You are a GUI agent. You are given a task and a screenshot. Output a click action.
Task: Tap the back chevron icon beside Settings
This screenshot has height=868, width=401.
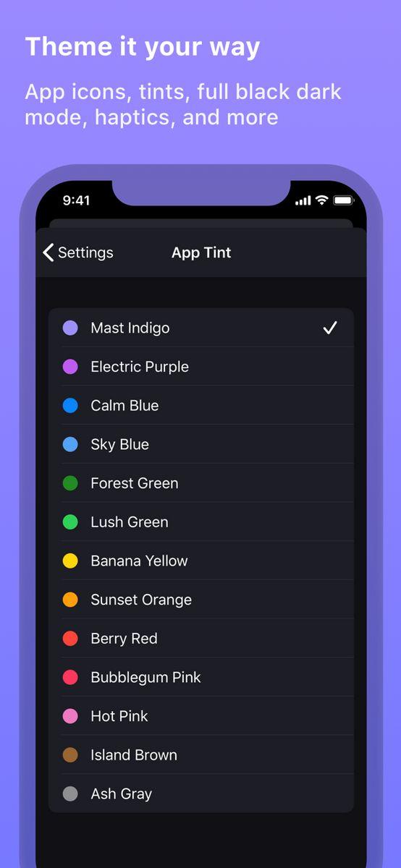[x=48, y=252]
